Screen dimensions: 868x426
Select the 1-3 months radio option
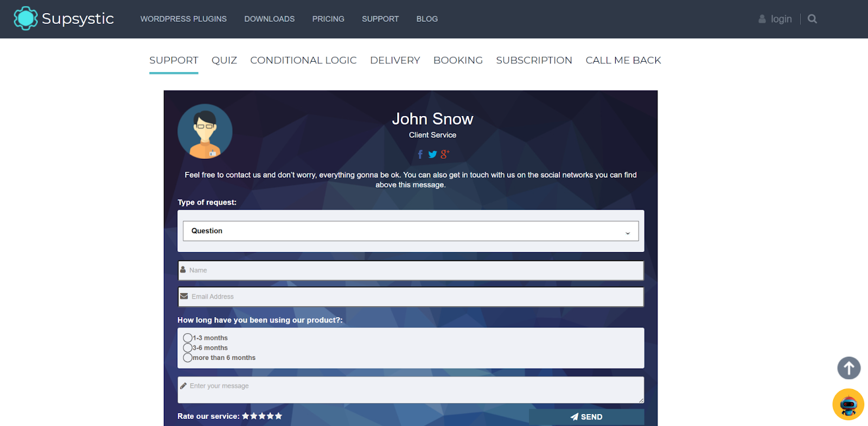(188, 338)
